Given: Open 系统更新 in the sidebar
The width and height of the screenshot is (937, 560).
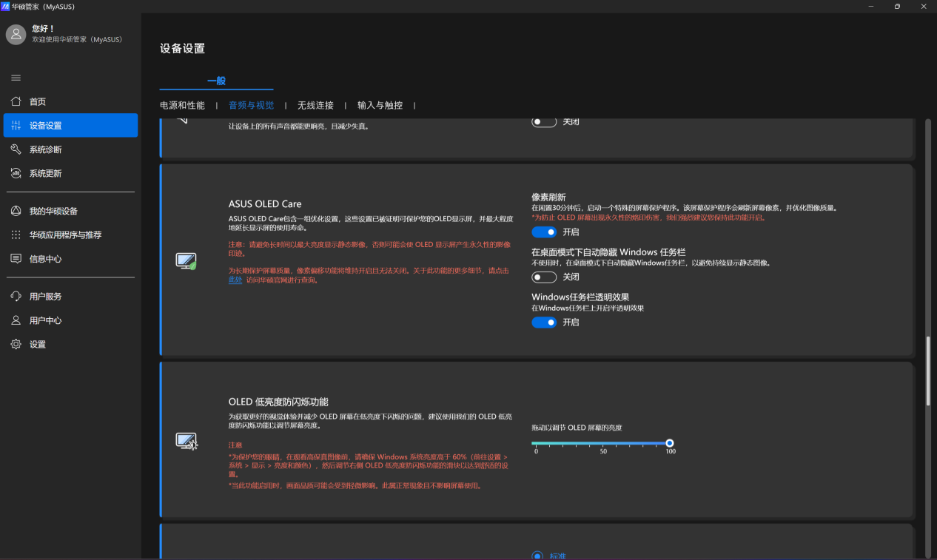Looking at the screenshot, I should click(70, 173).
